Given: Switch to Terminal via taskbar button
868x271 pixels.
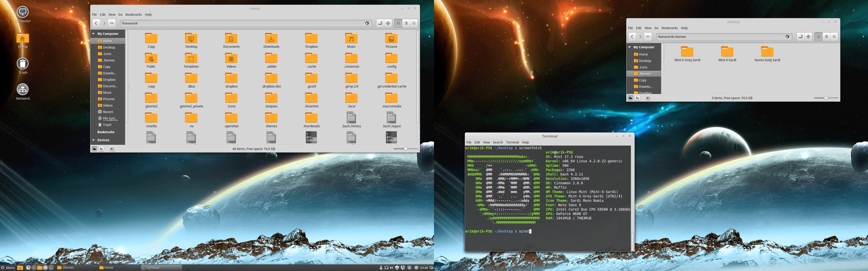Looking at the screenshot, I should pos(161,268).
